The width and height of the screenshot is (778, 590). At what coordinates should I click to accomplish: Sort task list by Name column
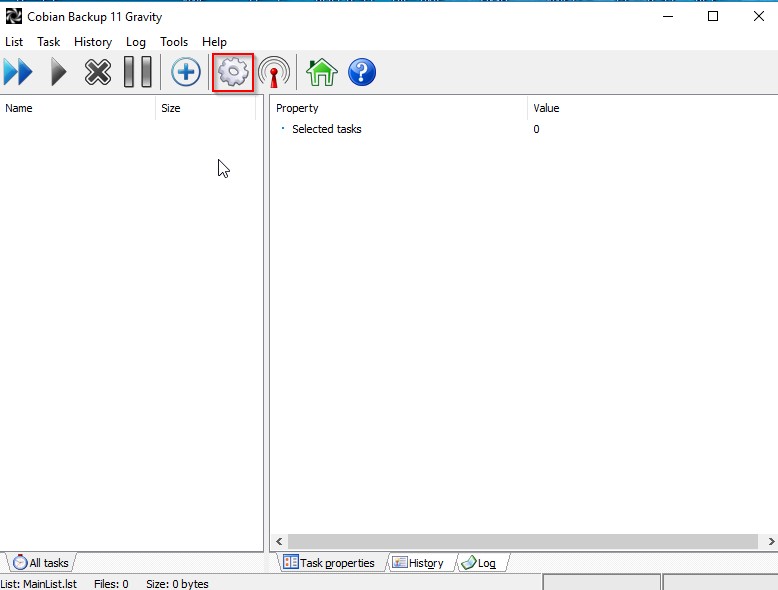click(x=78, y=108)
